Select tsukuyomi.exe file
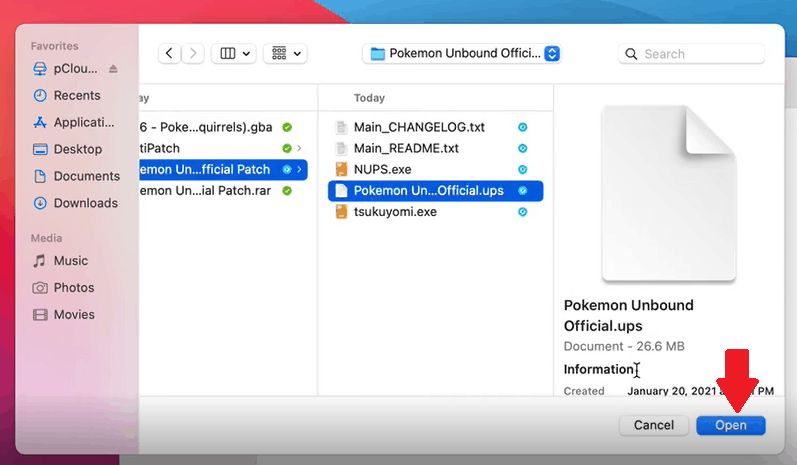This screenshot has width=797, height=465. tap(436, 212)
